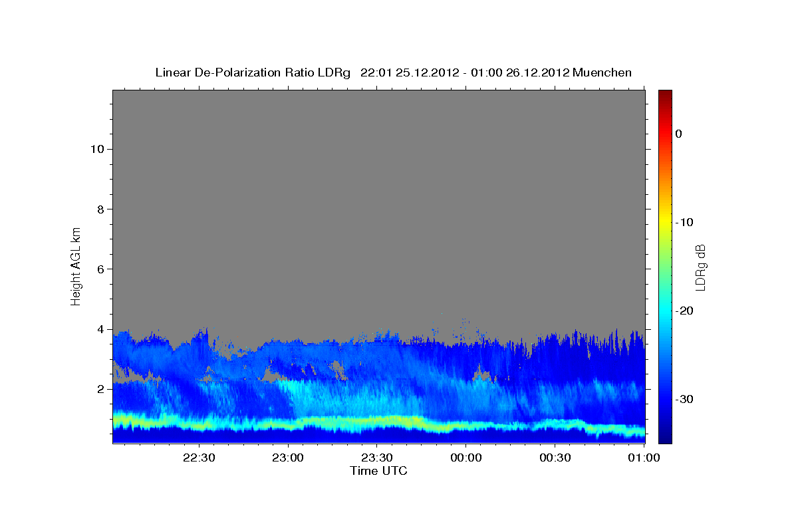Click the 22:30 time tick label
798x532 pixels.
[199, 458]
